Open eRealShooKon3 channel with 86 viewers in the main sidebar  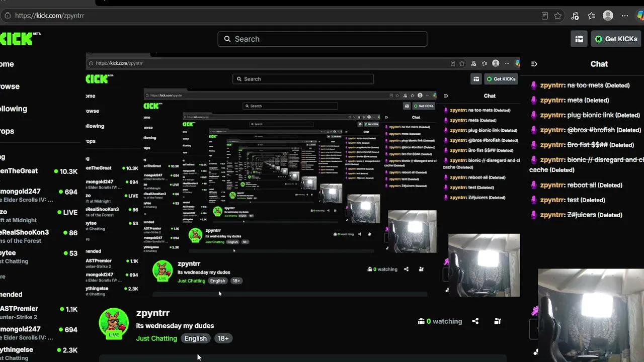click(39, 236)
